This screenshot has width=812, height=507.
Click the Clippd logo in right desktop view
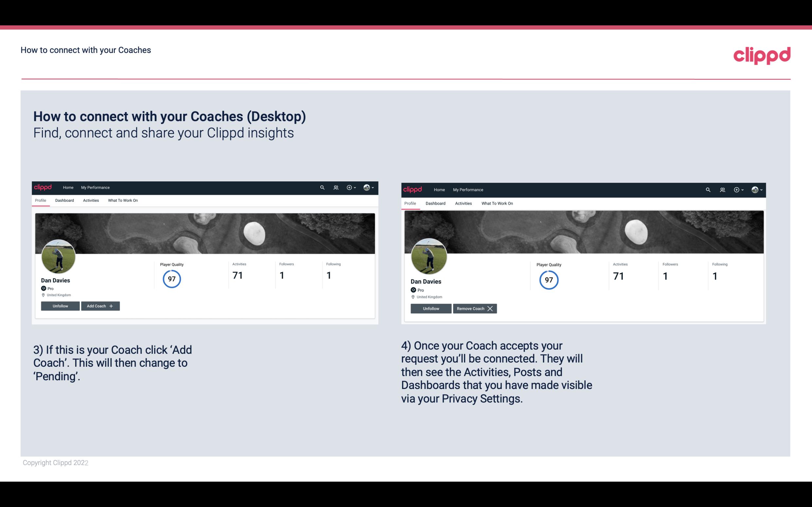[413, 189]
